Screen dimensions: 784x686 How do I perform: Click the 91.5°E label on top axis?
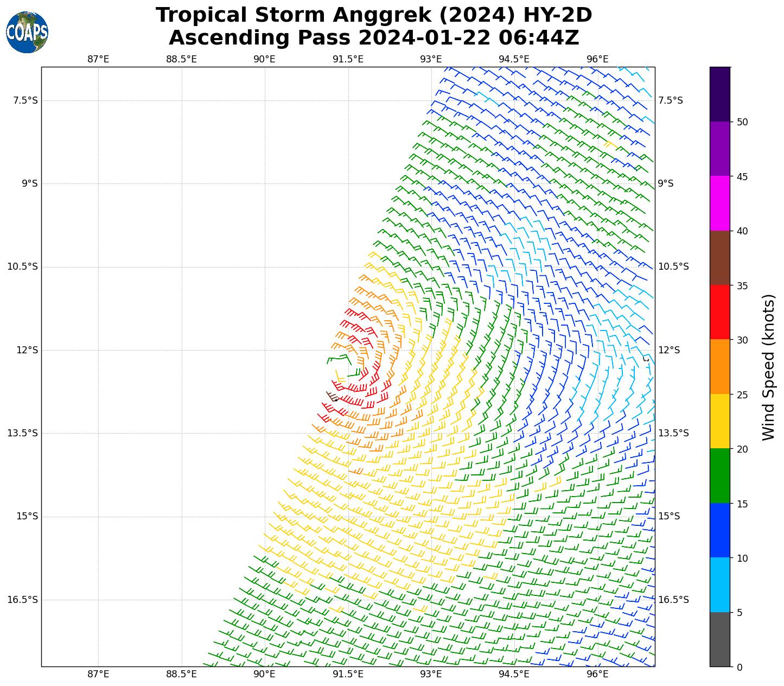pos(348,59)
